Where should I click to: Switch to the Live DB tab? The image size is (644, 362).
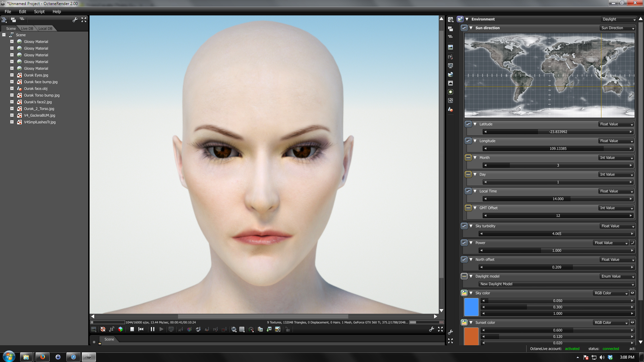[27, 28]
